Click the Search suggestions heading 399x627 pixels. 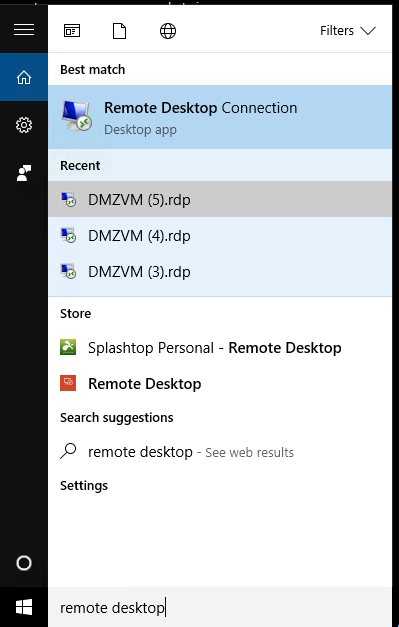click(x=117, y=417)
